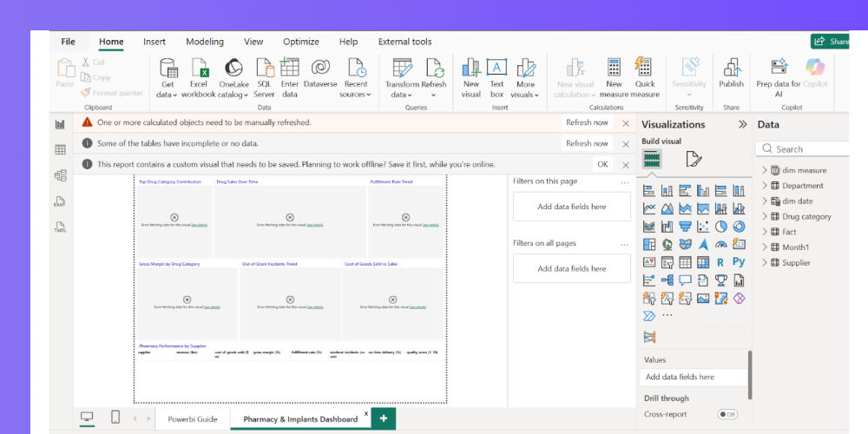
Task: Switch to the Insert ribbon tab
Action: pyautogui.click(x=155, y=42)
